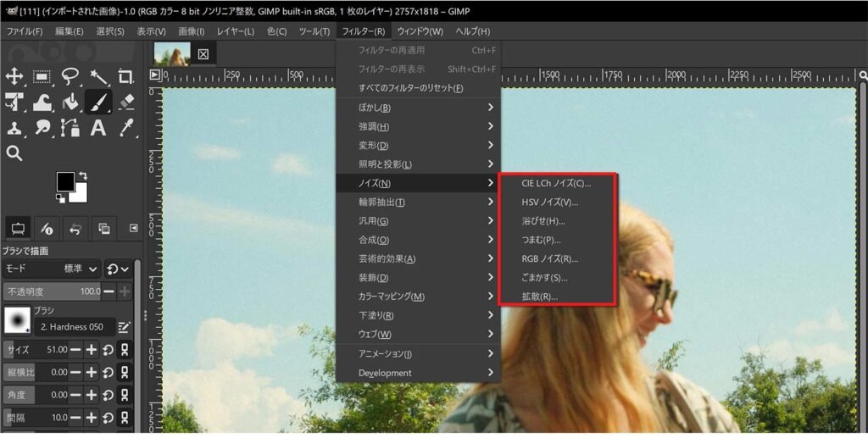Click the Zoom magnifier tool
The width and height of the screenshot is (868, 444).
pos(14,153)
